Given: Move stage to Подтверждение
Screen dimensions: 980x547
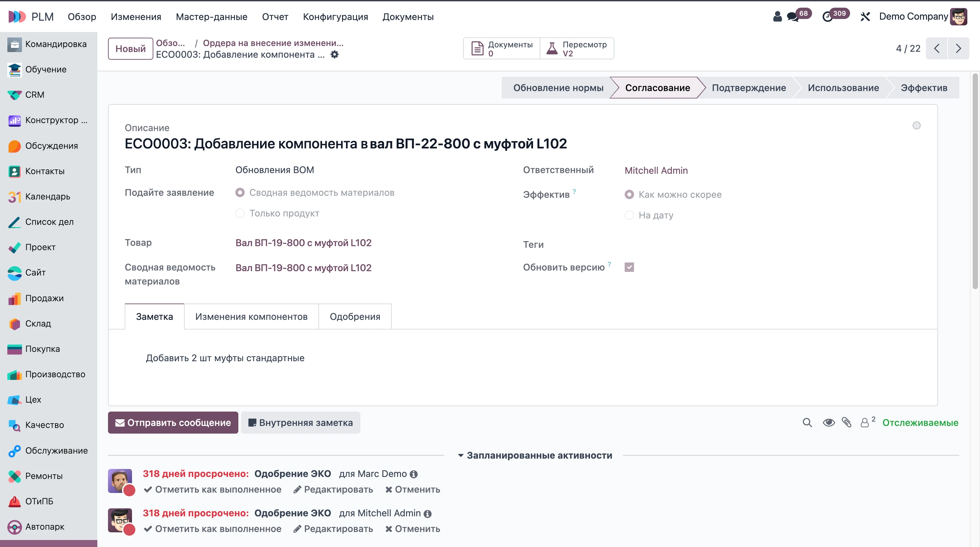Looking at the screenshot, I should pyautogui.click(x=749, y=88).
